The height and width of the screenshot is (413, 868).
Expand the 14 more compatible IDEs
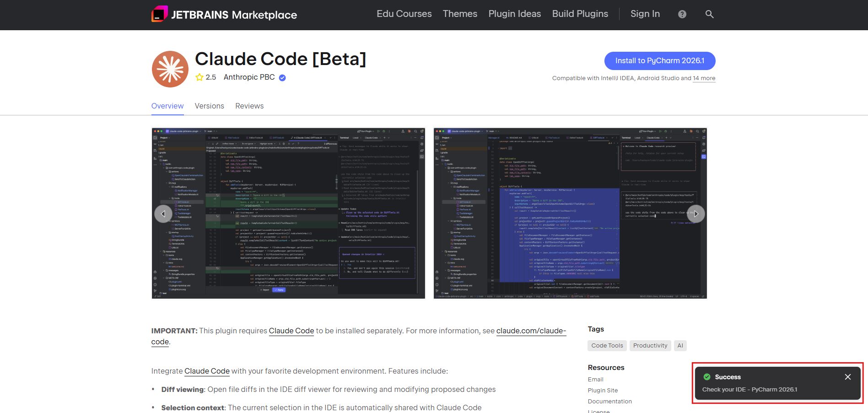point(704,78)
